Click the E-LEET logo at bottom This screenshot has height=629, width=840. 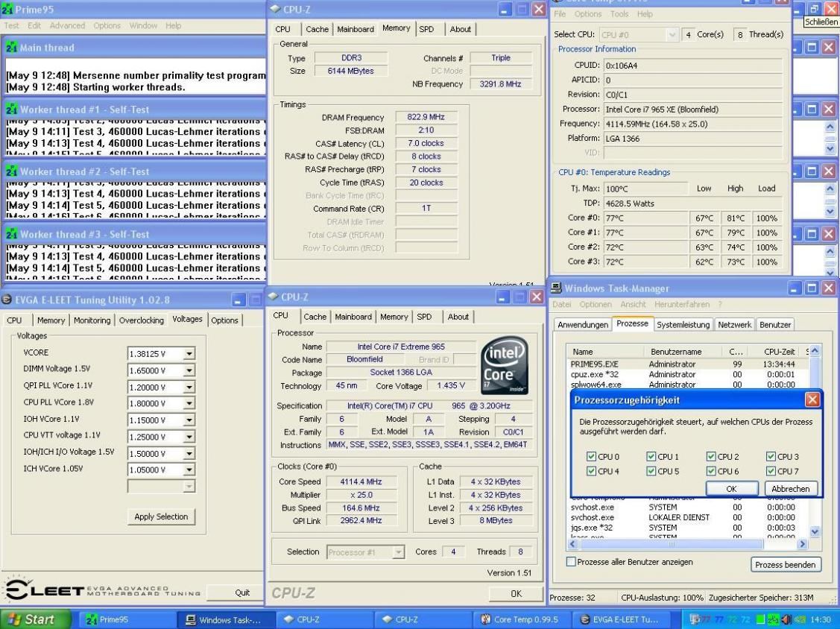click(x=103, y=590)
